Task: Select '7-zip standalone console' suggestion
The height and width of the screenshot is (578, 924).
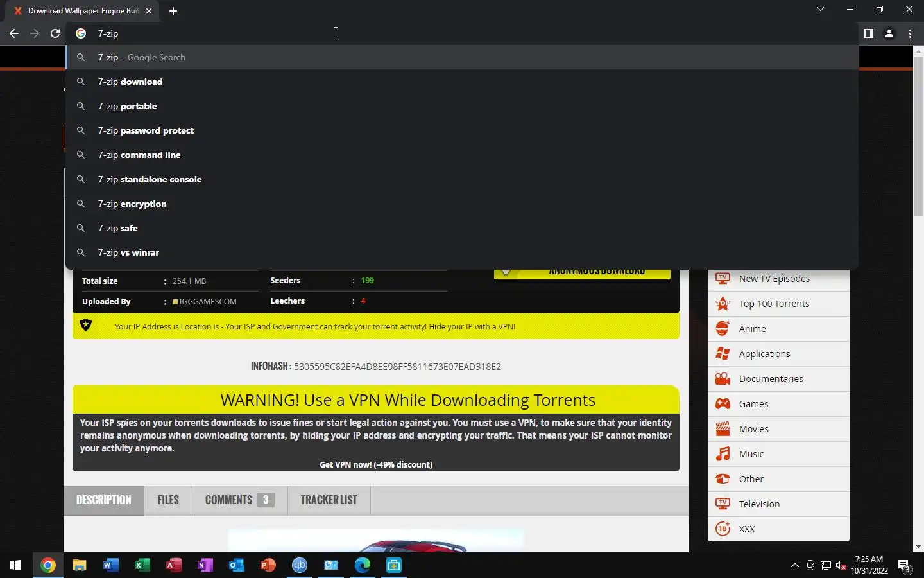Action: (x=462, y=179)
